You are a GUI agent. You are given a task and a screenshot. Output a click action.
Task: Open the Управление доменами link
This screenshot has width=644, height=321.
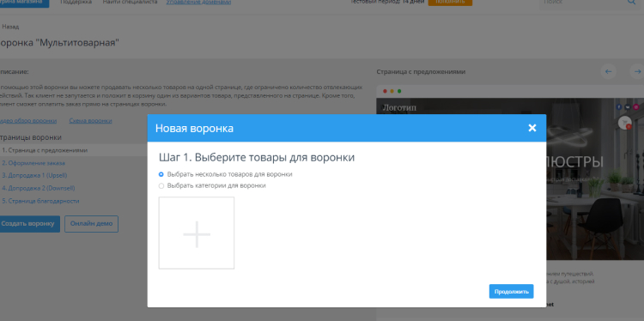[x=198, y=2]
